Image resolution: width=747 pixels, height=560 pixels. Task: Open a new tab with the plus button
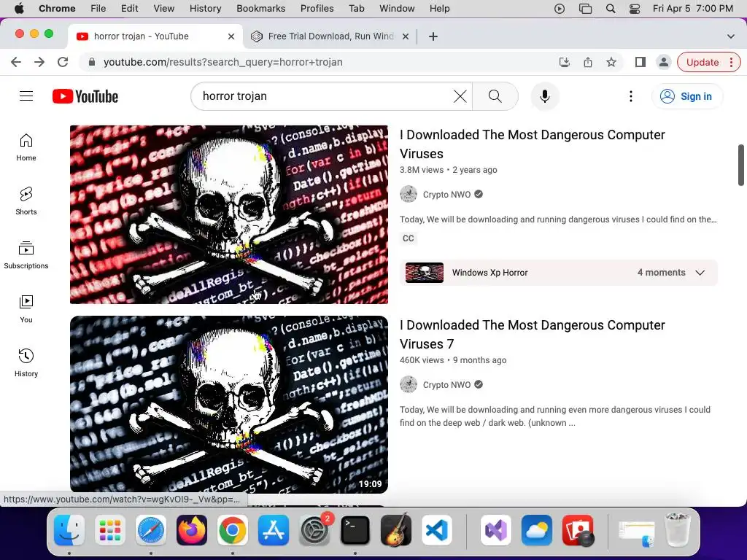tap(433, 36)
